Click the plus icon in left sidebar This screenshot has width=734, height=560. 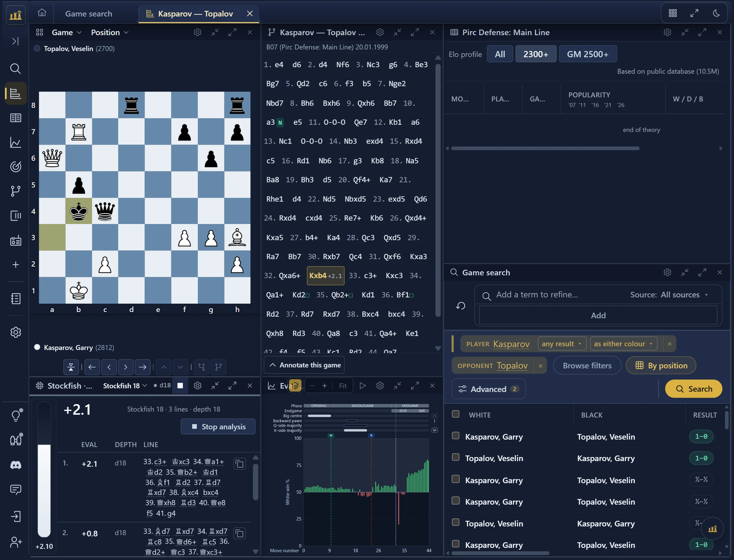click(15, 265)
